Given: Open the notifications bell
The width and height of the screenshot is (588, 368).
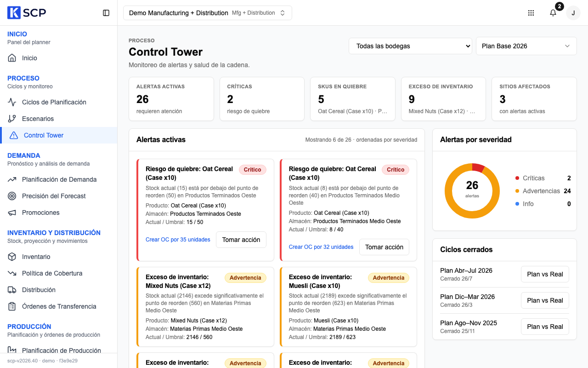Looking at the screenshot, I should point(553,13).
